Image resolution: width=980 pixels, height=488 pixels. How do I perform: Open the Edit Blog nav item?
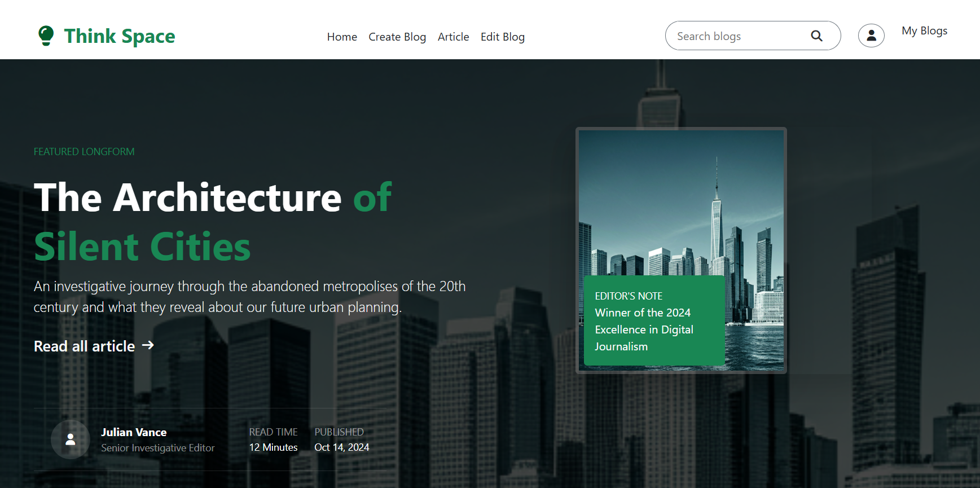(503, 37)
